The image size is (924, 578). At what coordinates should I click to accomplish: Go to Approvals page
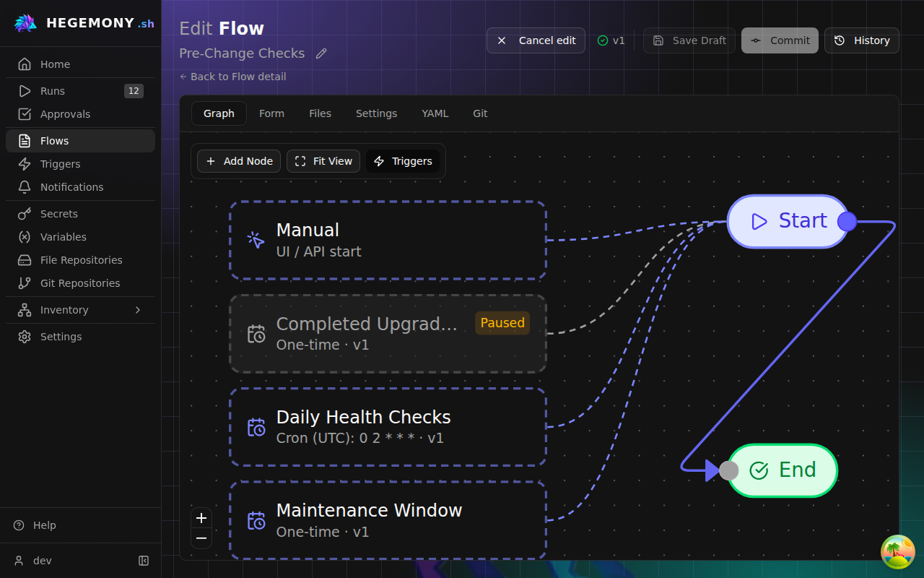(80, 114)
